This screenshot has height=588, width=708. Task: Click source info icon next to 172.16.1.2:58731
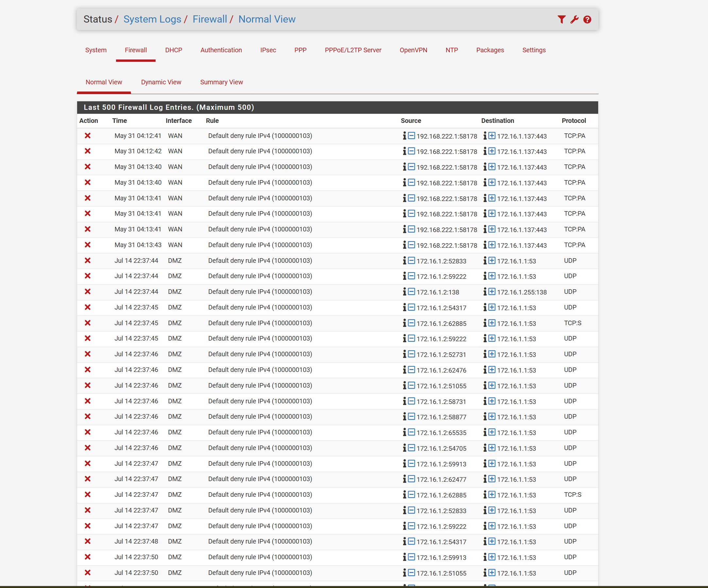point(405,401)
